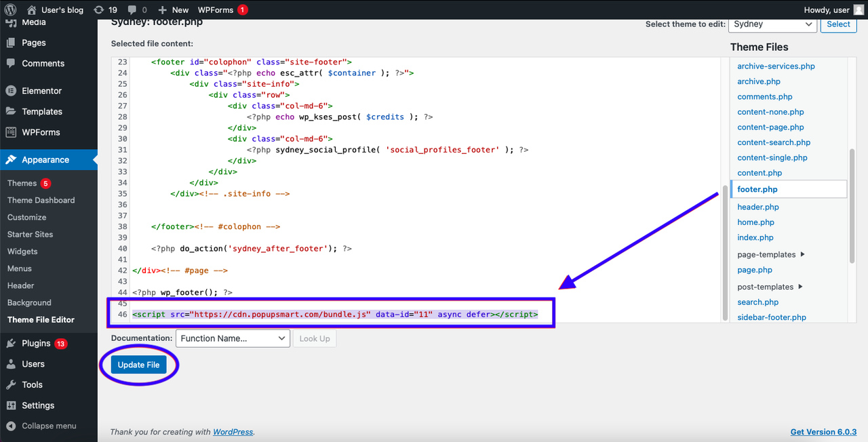Click the code editor scrollbar
Screen dimensions: 868x442
click(724, 252)
